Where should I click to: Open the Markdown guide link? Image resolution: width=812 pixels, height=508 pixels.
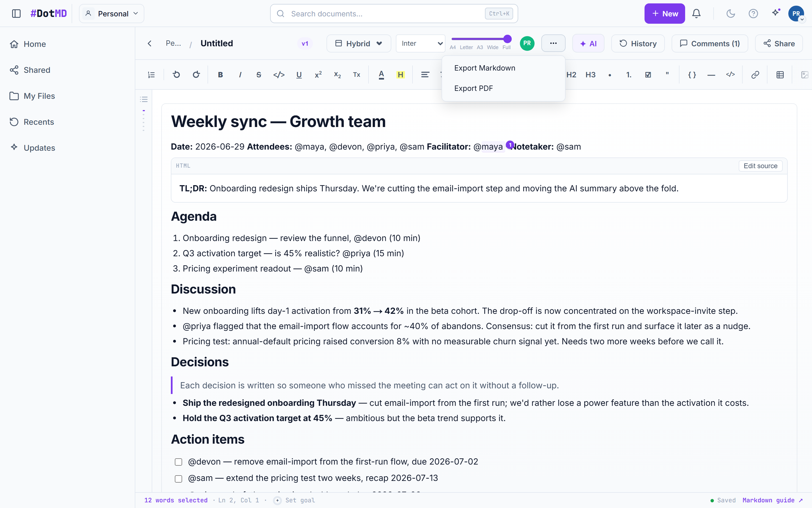click(773, 500)
